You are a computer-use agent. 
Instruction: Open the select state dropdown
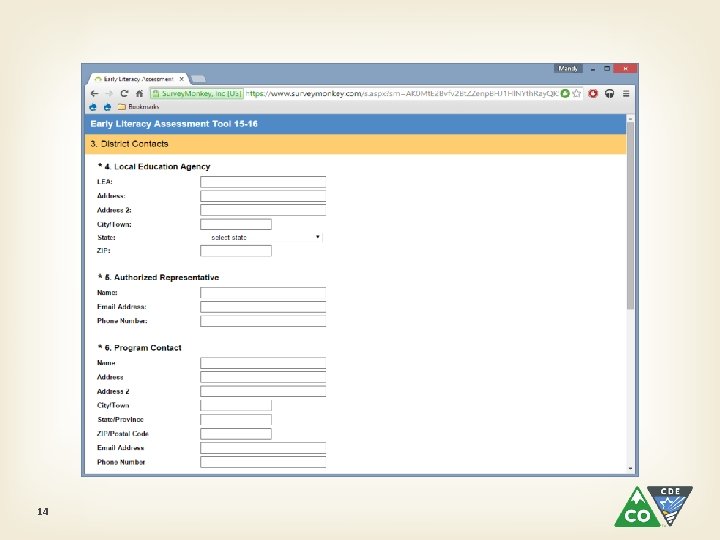[262, 237]
